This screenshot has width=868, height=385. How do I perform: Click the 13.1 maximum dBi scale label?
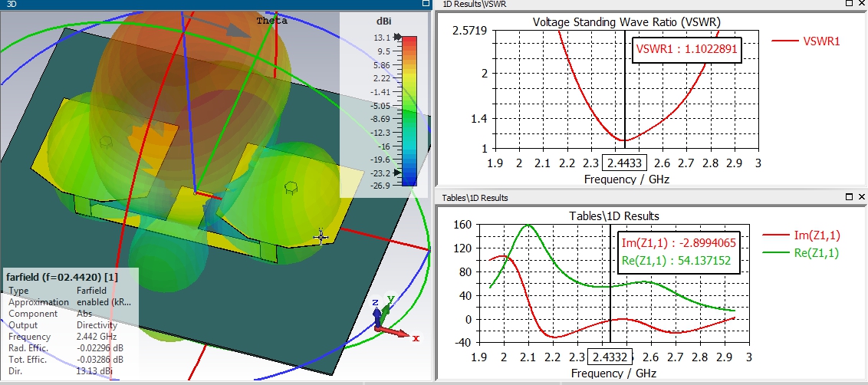click(383, 38)
